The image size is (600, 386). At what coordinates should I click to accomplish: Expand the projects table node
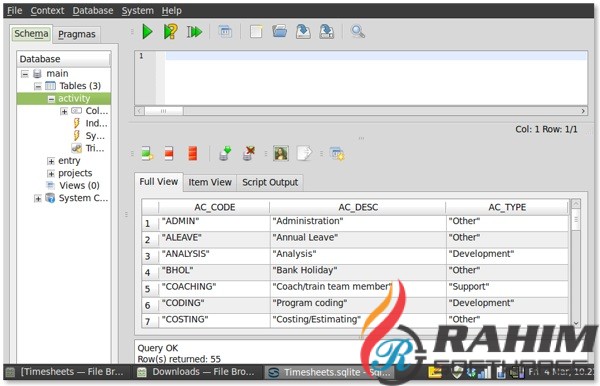tap(51, 173)
